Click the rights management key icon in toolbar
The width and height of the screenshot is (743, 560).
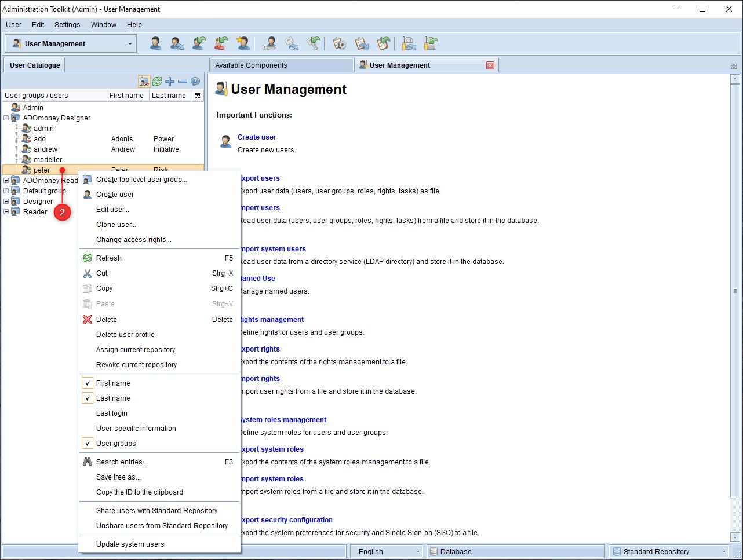[x=269, y=43]
